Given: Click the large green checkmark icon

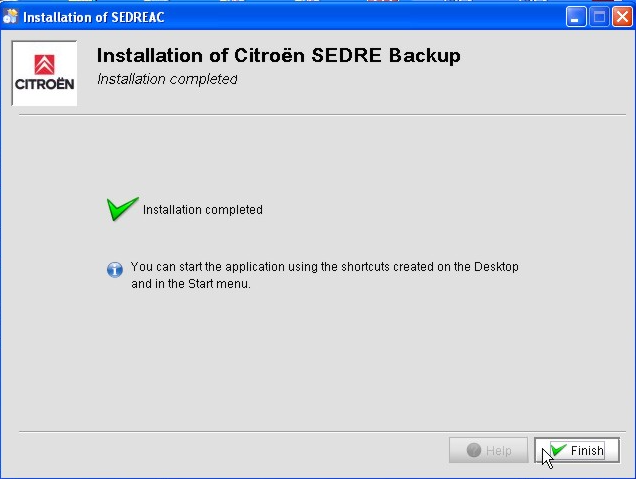Looking at the screenshot, I should click(122, 208).
